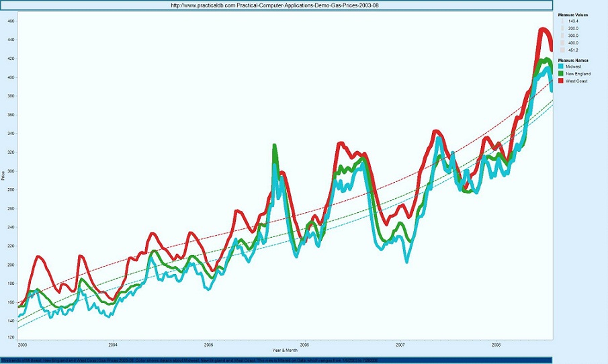The image size is (608, 364).
Task: Select the West Coast legend label
Action: click(576, 81)
